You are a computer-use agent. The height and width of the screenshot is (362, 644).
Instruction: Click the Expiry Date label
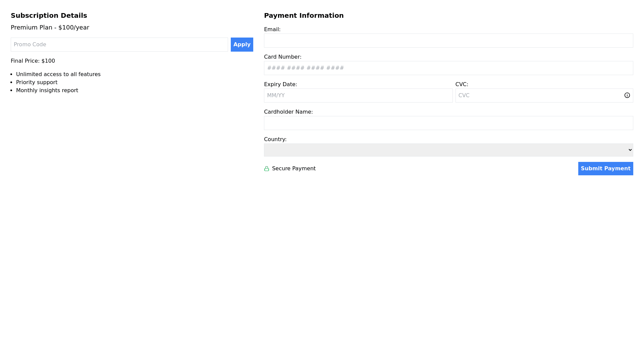coord(280,84)
